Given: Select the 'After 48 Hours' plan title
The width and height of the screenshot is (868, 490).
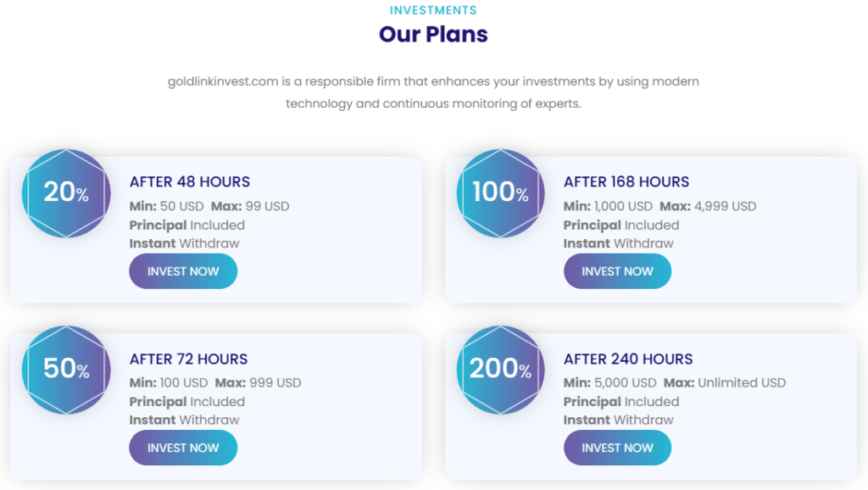Looking at the screenshot, I should pyautogui.click(x=190, y=181).
